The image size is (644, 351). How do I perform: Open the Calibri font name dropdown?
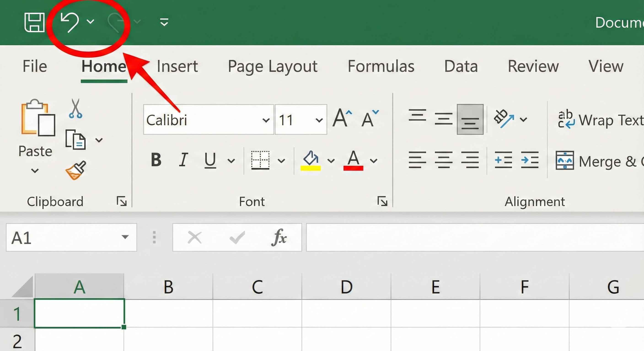266,120
